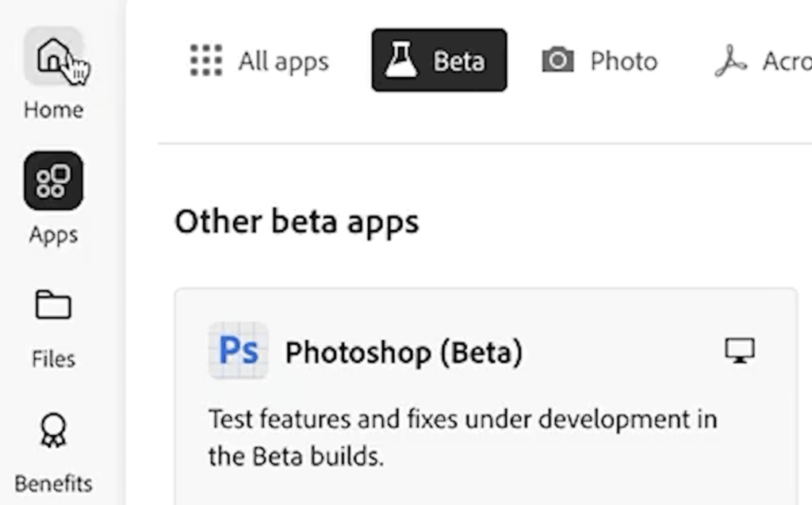Click the Beta flask icon

click(x=401, y=60)
